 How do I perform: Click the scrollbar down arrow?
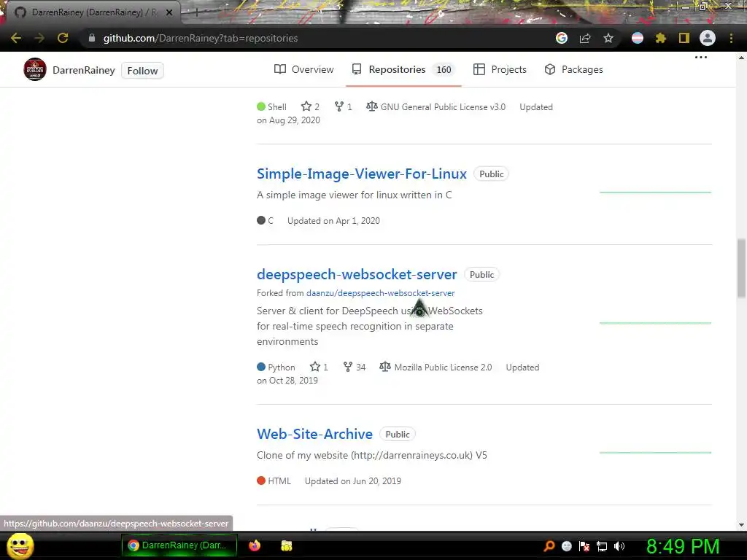[741, 525]
